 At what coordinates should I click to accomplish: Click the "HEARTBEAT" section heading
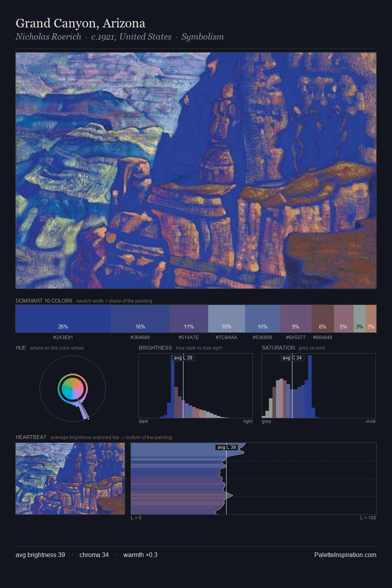(x=31, y=437)
